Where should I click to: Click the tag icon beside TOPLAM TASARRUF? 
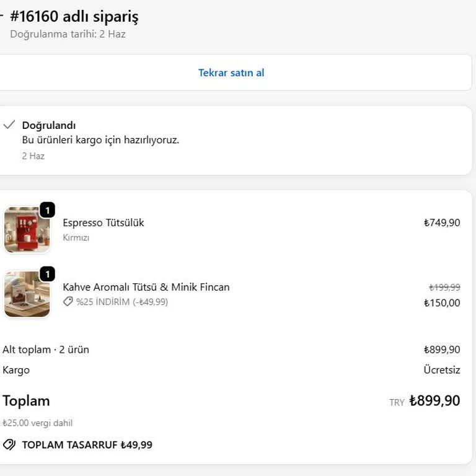[x=9, y=445]
